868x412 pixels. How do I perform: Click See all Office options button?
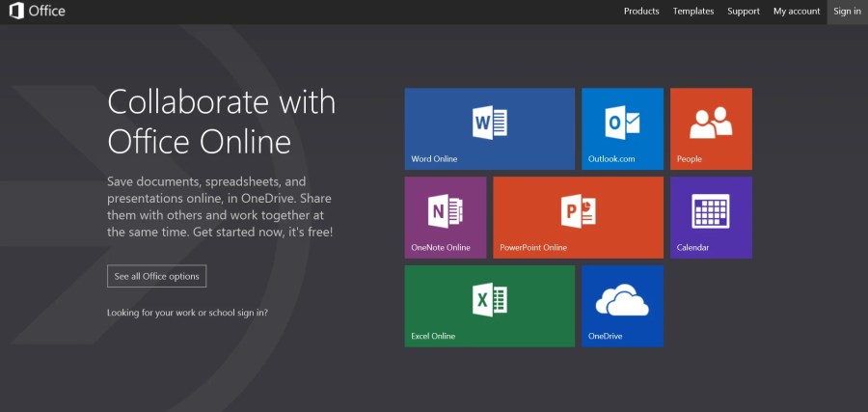[x=156, y=276]
